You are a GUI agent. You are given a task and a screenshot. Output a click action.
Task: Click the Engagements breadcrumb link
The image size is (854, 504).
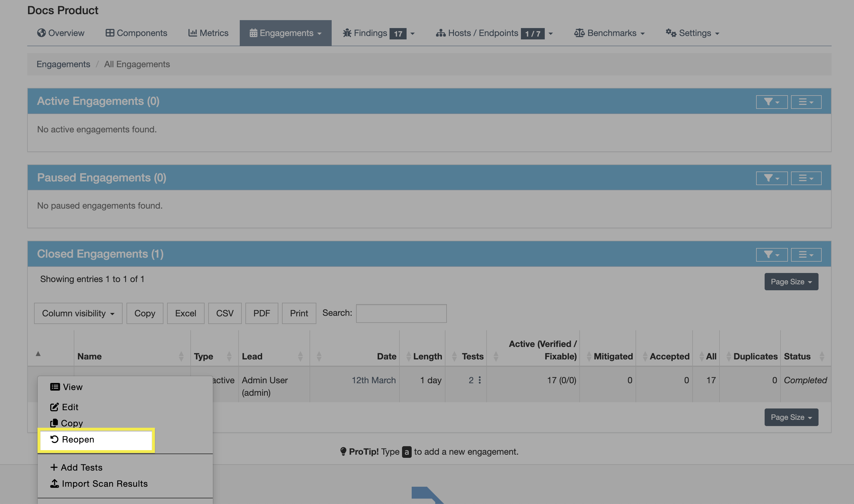[x=63, y=64]
